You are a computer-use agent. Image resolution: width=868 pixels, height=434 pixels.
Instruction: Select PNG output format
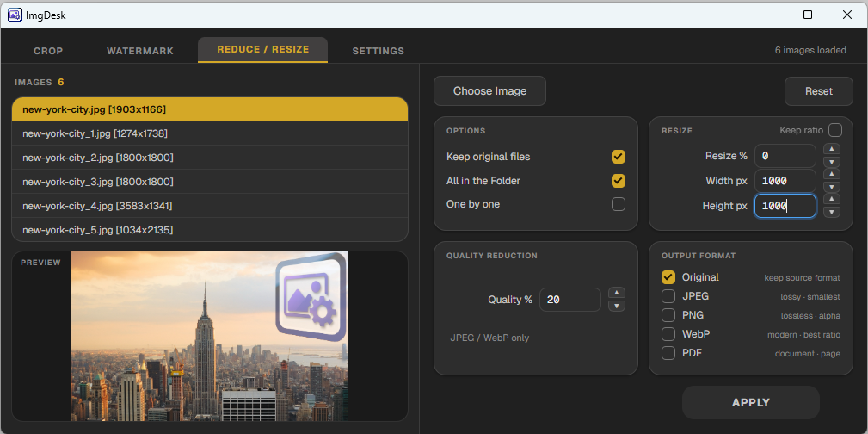668,315
